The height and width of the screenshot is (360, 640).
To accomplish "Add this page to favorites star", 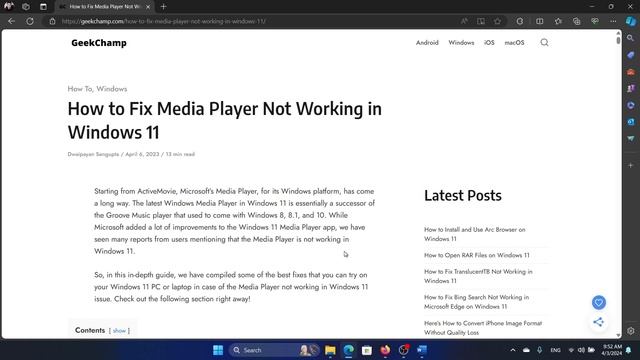I will [497, 21].
